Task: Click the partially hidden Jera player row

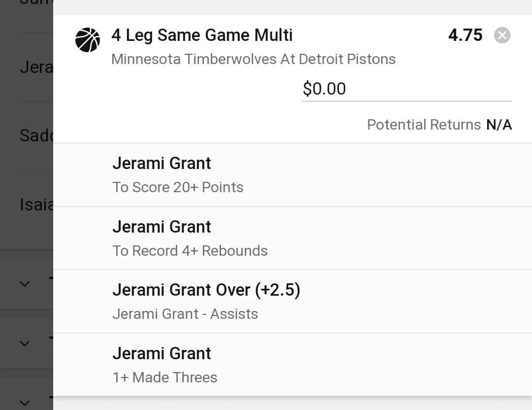Action: [35, 67]
